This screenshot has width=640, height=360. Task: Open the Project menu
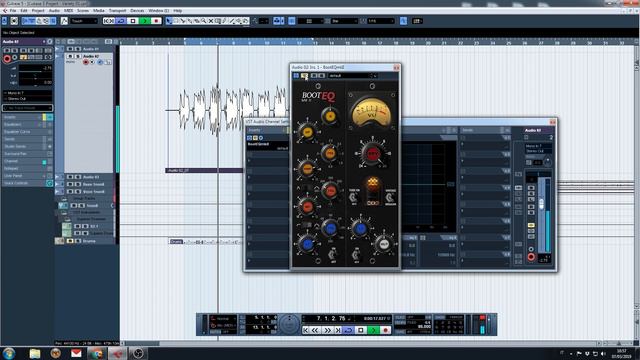tap(38, 11)
